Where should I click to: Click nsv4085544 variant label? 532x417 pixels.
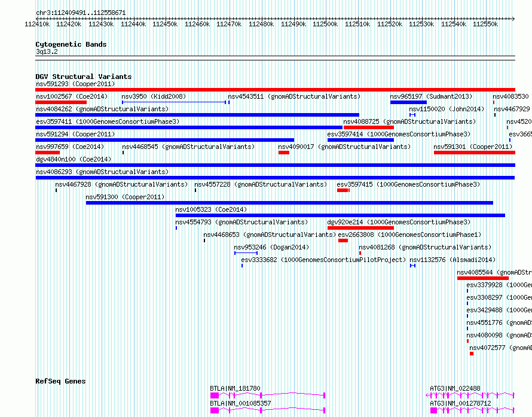point(494,272)
